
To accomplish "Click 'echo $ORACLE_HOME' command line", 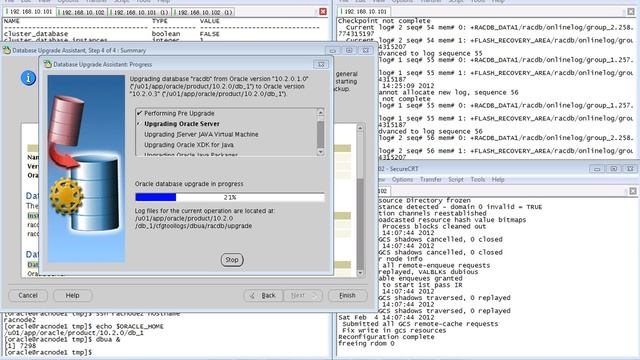I will pyautogui.click(x=84, y=326).
